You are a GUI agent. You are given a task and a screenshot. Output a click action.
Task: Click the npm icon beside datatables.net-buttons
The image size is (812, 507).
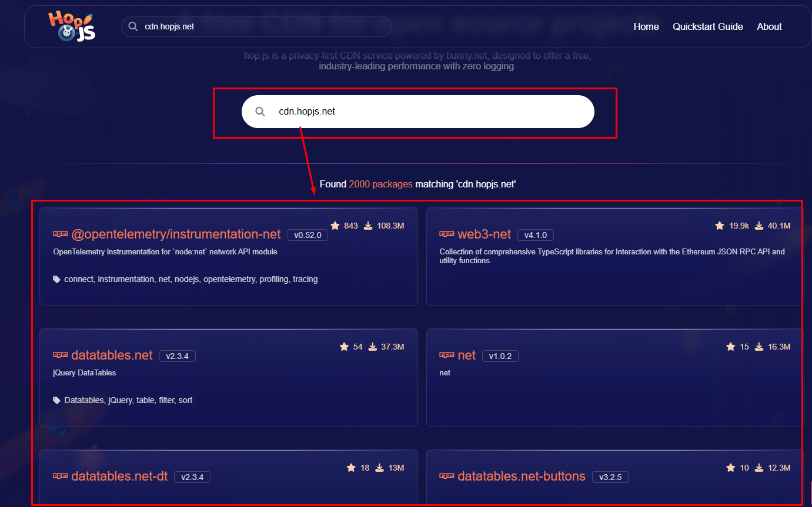tap(447, 476)
